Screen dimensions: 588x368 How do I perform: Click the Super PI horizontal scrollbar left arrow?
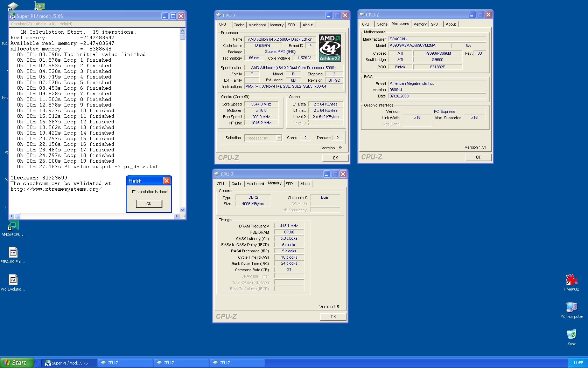click(12, 216)
